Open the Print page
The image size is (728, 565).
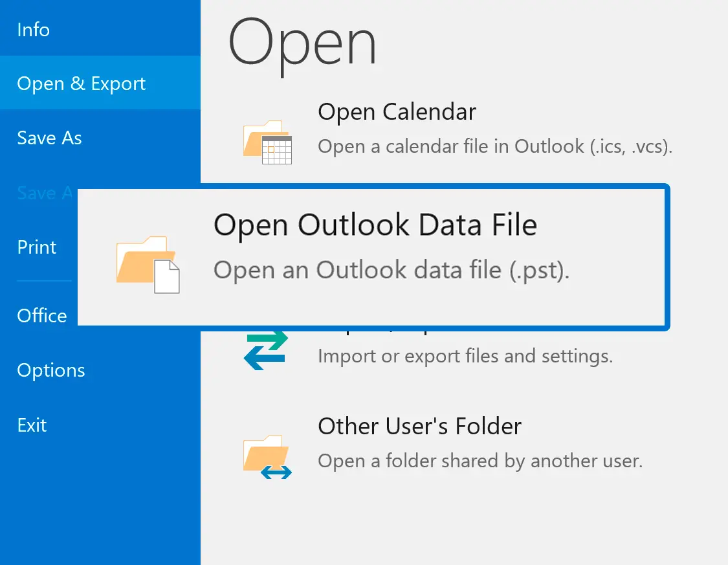[37, 247]
